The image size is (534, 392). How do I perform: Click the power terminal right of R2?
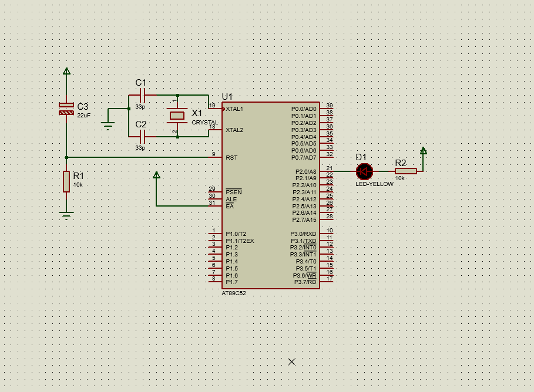click(x=424, y=150)
